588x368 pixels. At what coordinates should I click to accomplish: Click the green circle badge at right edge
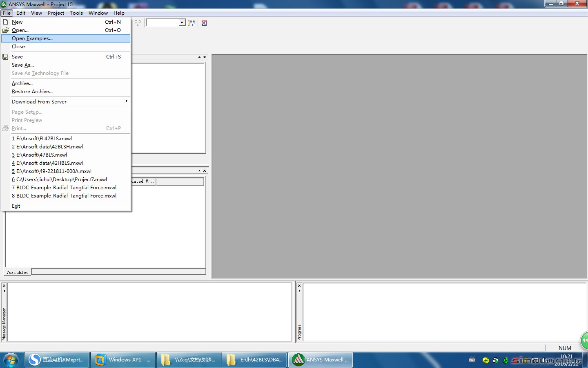(584, 340)
